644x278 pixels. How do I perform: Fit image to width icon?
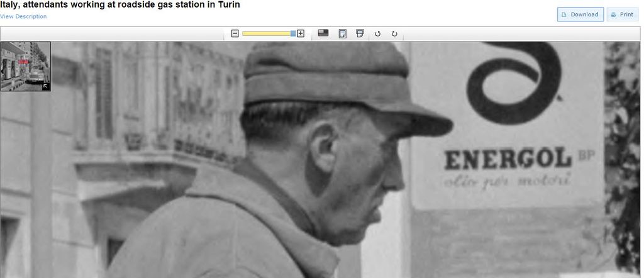(360, 33)
